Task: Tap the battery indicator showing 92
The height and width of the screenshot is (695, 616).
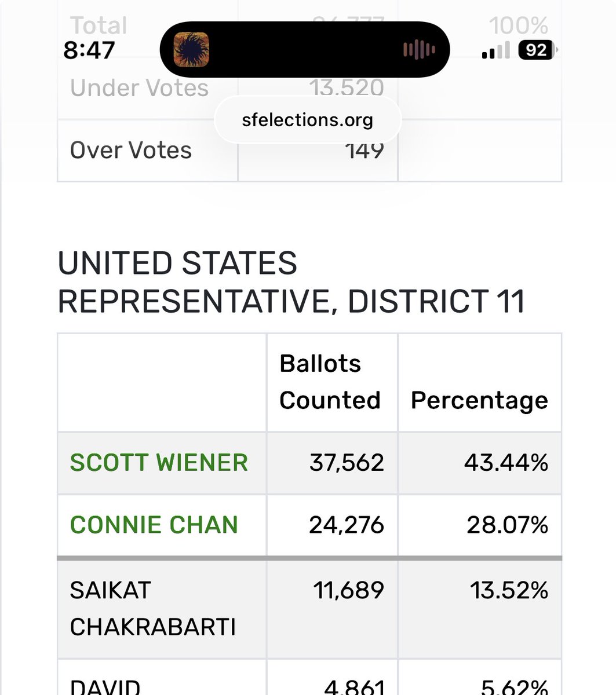Action: 538,50
